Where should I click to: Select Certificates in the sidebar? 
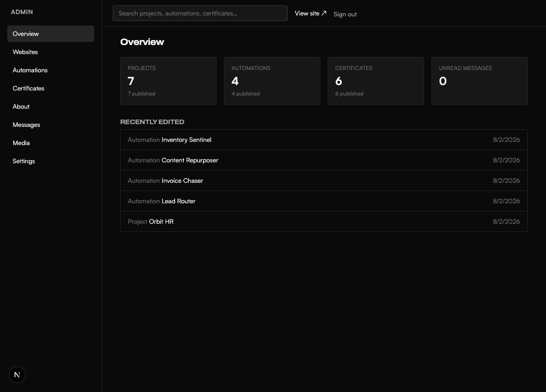point(51,88)
